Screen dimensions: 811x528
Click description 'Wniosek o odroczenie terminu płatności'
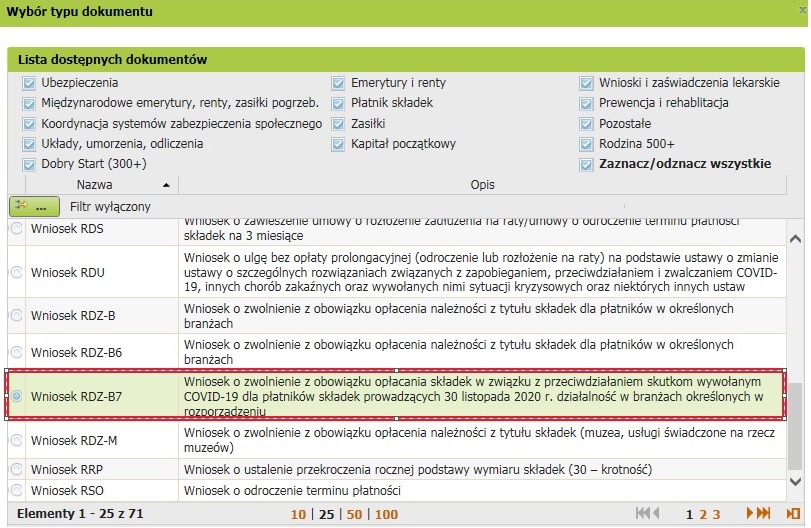(292, 490)
